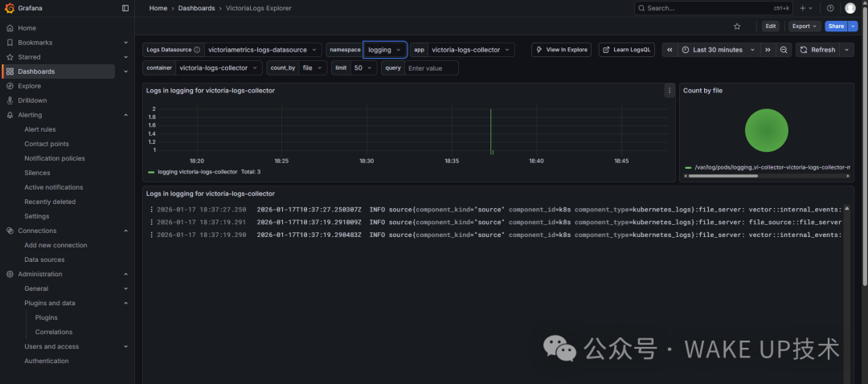Star this dashboard
The width and height of the screenshot is (868, 384).
[x=737, y=26]
